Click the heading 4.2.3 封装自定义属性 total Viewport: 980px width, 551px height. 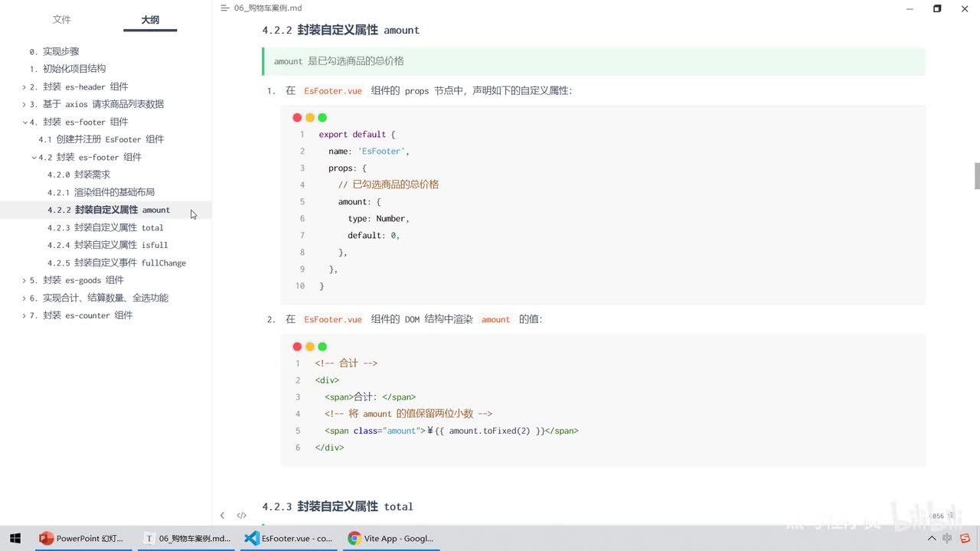coord(338,507)
